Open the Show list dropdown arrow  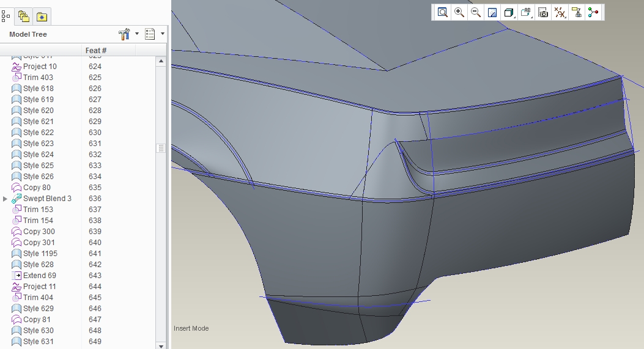(163, 34)
